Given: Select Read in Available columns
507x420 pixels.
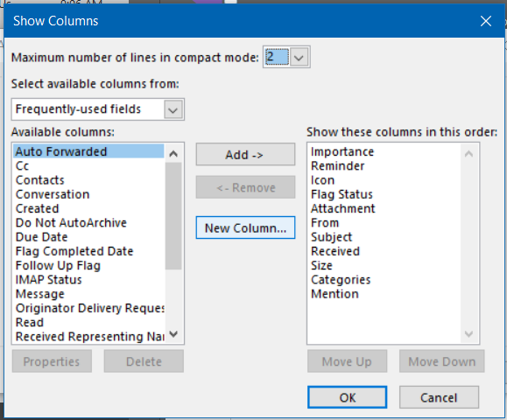Looking at the screenshot, I should coord(89,322).
